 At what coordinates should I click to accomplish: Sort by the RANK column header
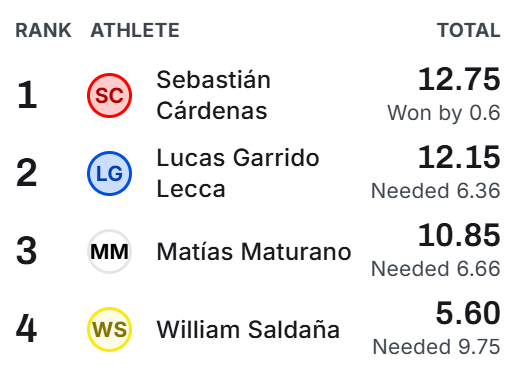(x=43, y=30)
